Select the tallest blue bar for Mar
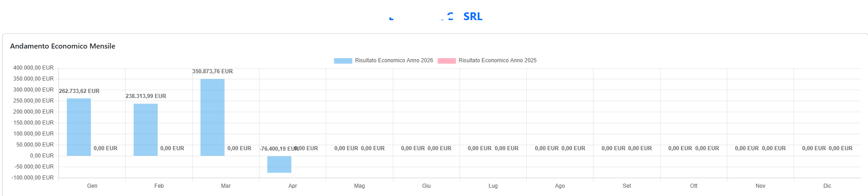Screen dimensions: 868x196 [212, 118]
